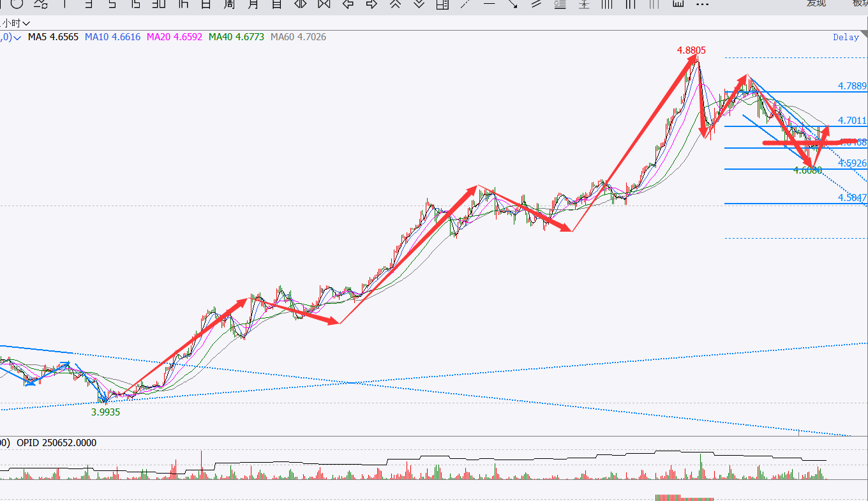The width and height of the screenshot is (868, 501).
Task: Select the parallel lines drawing tool
Action: tap(536, 4)
